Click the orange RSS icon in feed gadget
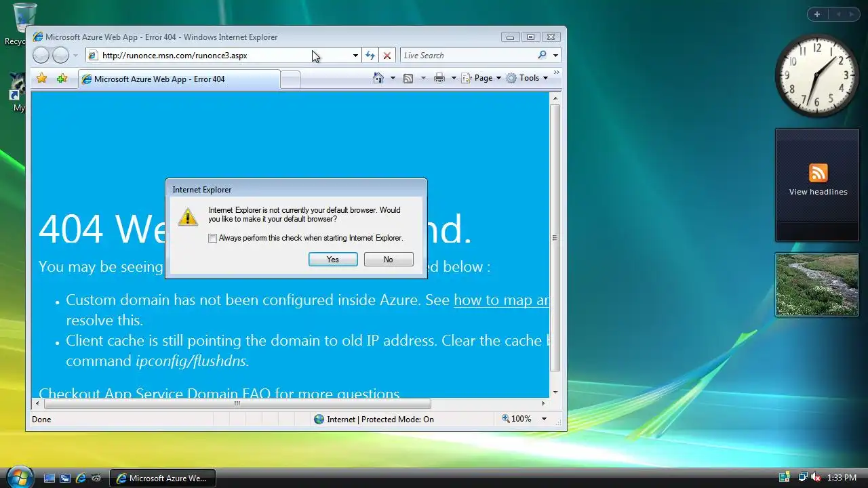 pyautogui.click(x=818, y=173)
